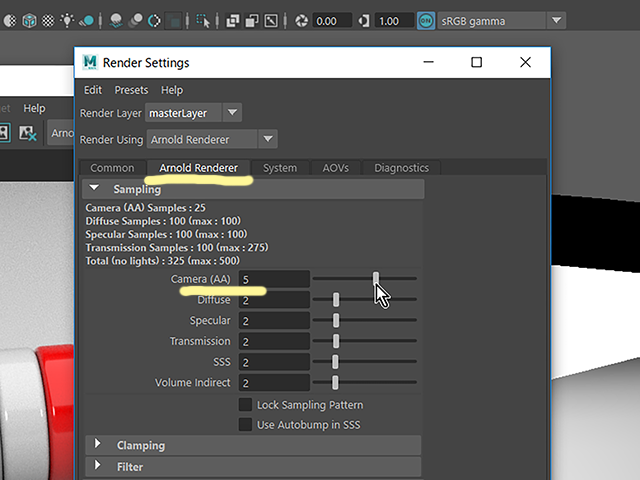The height and width of the screenshot is (480, 640).
Task: Toggle the anti-aliasing half-circle icon
Action: (x=154, y=20)
